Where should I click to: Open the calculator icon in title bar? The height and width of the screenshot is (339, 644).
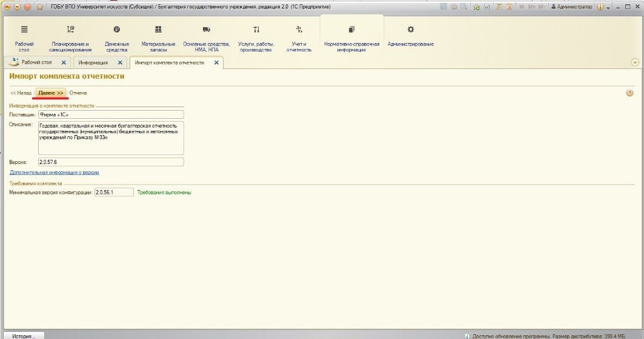[x=499, y=7]
